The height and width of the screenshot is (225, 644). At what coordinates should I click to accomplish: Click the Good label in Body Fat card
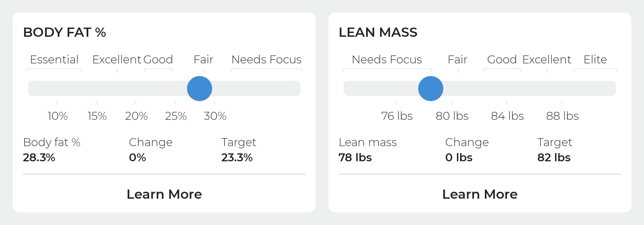click(x=158, y=60)
